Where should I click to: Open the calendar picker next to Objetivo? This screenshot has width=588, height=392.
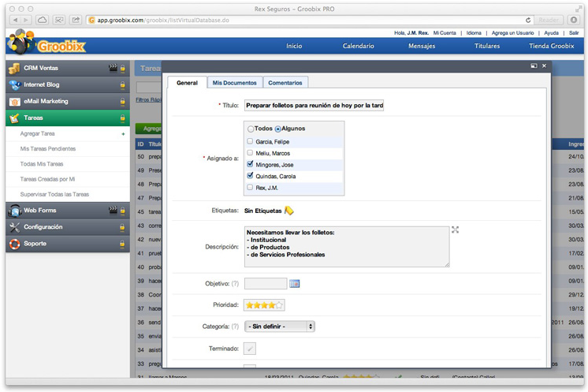(x=295, y=284)
